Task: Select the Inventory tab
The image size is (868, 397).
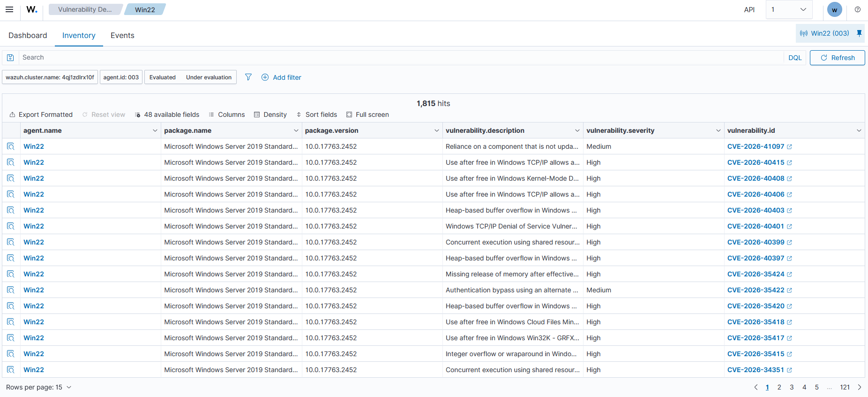Action: tap(79, 35)
